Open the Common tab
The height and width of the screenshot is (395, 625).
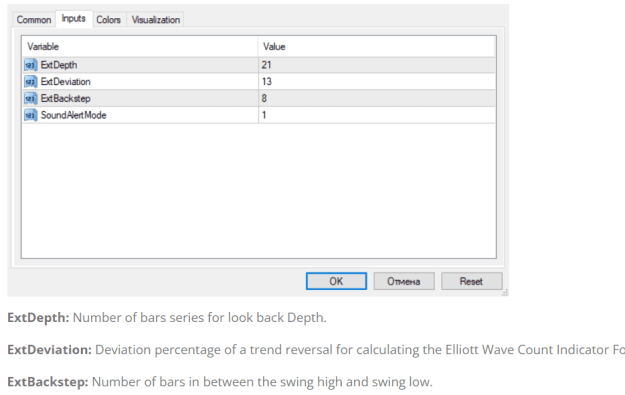click(x=33, y=20)
